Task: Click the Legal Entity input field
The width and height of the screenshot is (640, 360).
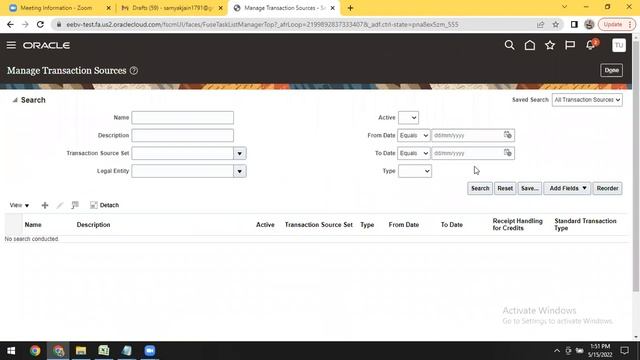Action: [182, 171]
